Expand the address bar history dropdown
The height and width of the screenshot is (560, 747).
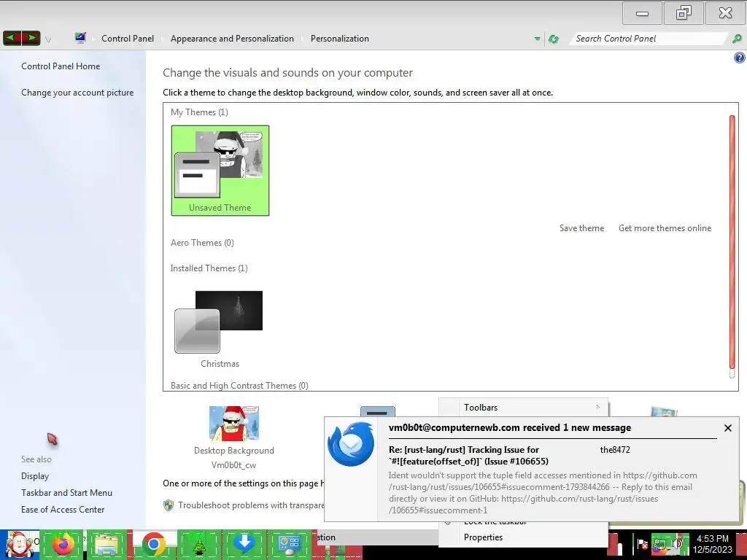coord(537,39)
